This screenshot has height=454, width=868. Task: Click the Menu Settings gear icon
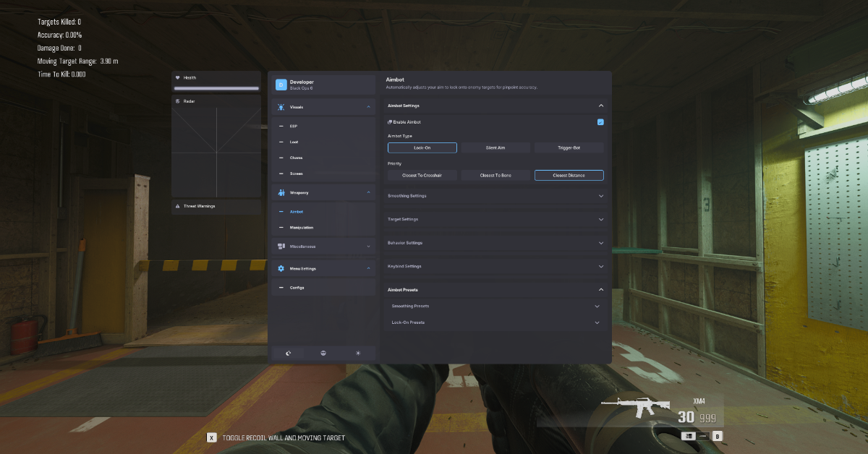click(x=281, y=268)
